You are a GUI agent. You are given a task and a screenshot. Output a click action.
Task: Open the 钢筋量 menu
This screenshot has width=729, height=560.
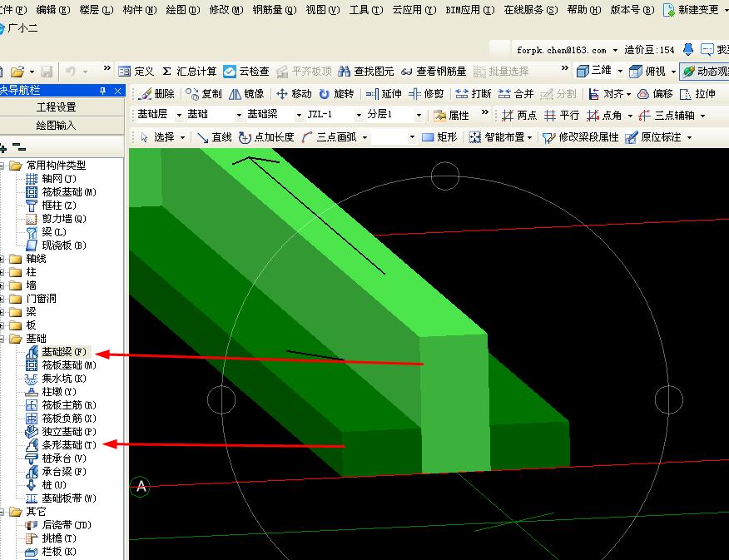click(274, 10)
